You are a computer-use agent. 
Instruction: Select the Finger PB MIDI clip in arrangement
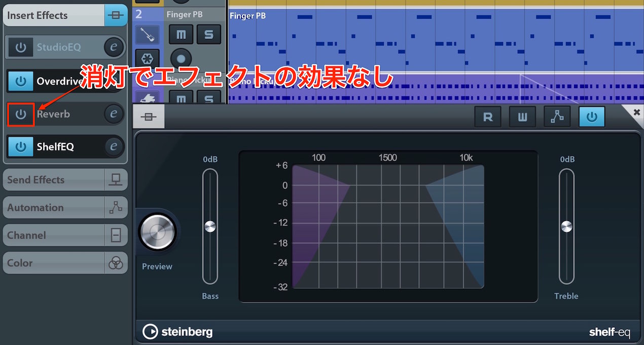(436, 40)
